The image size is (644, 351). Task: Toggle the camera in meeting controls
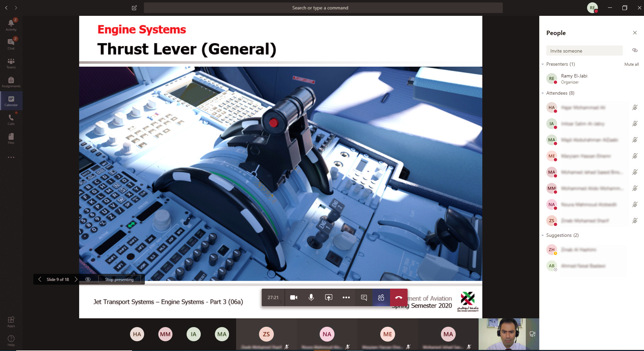(x=294, y=297)
